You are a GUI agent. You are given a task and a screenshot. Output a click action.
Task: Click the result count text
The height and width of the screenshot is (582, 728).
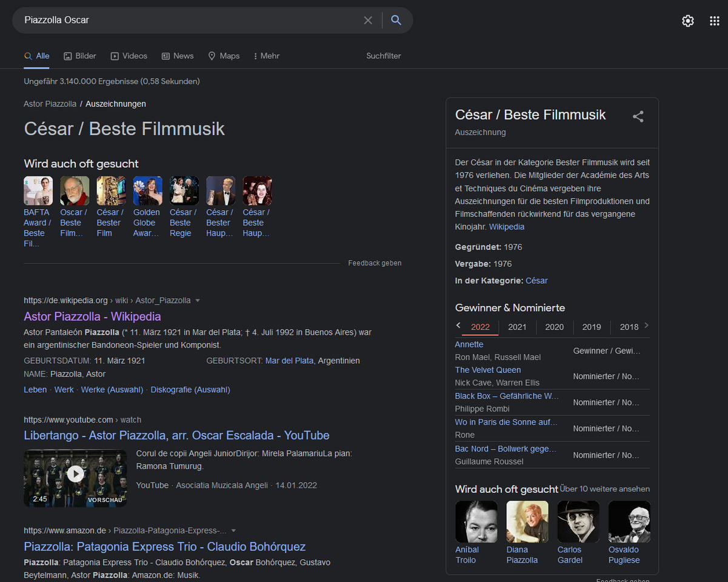tap(112, 81)
